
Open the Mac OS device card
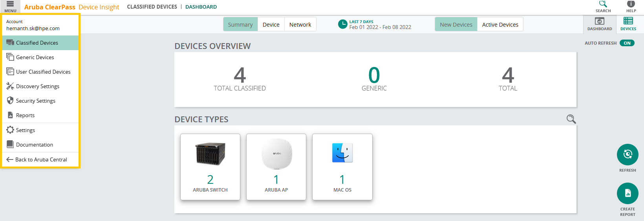(342, 167)
